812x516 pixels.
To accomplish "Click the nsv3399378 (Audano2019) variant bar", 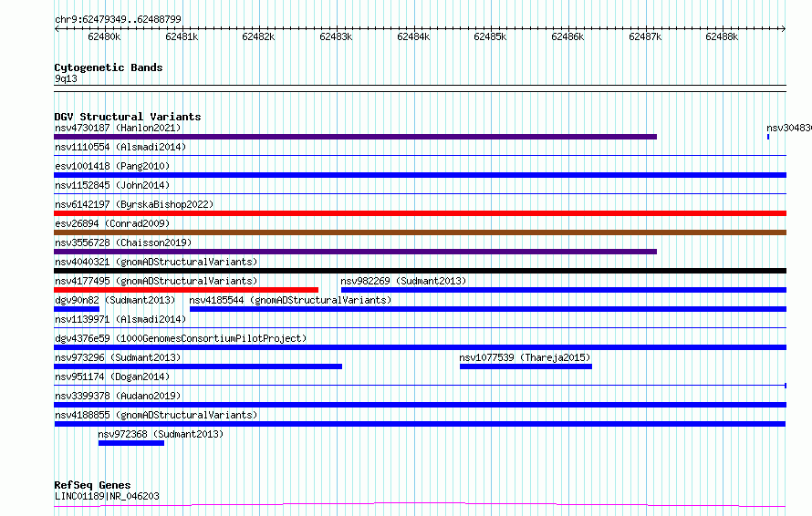I will point(420,405).
